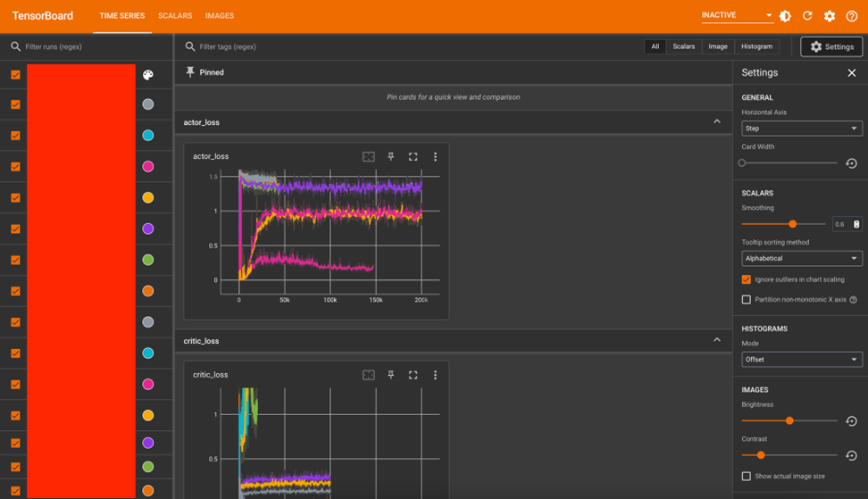
Task: Pin the actor_loss chart card
Action: click(x=390, y=156)
